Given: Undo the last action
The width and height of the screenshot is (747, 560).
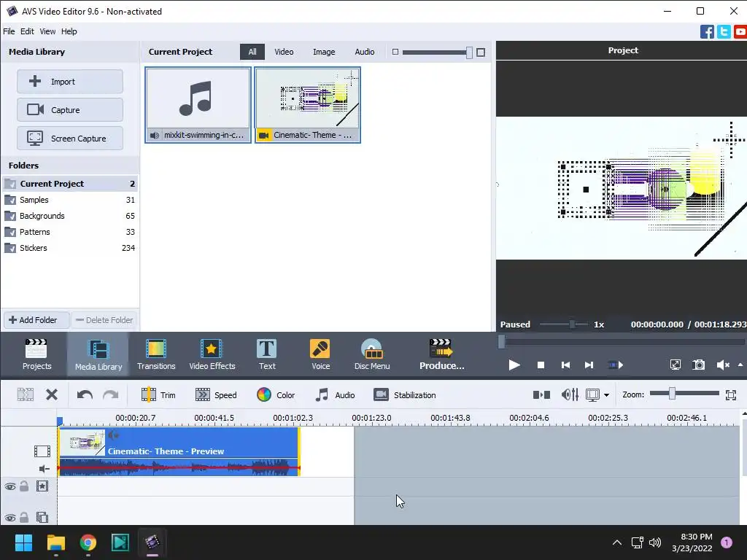Looking at the screenshot, I should tap(85, 394).
